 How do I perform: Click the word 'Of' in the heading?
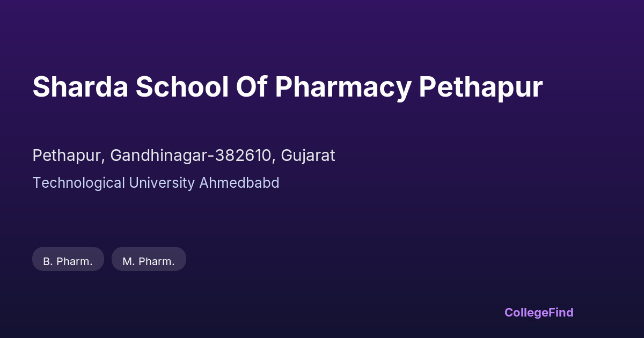point(252,87)
